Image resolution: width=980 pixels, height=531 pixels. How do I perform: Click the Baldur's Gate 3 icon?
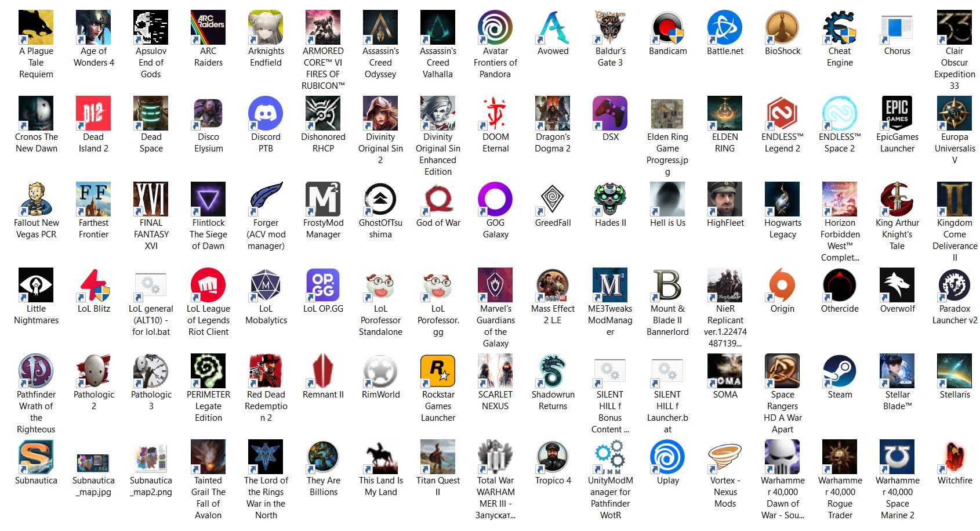[610, 27]
